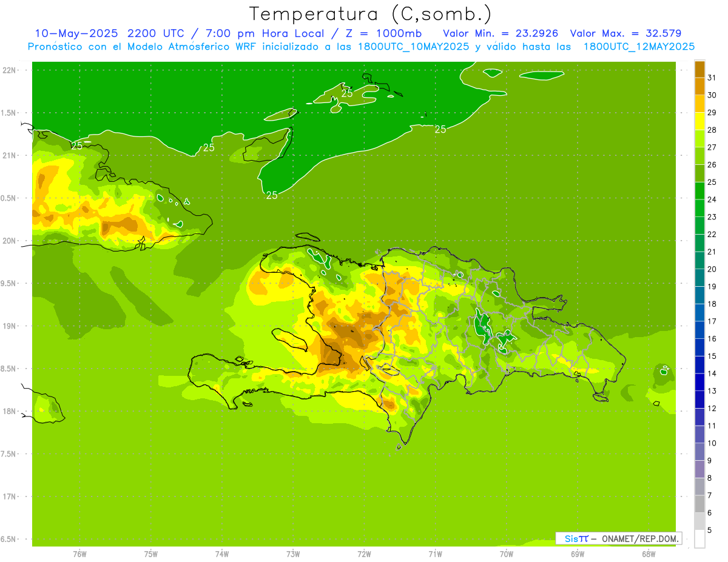This screenshot has width=728, height=562.
Task: Click the "72W" longitude axis label
Action: click(364, 554)
